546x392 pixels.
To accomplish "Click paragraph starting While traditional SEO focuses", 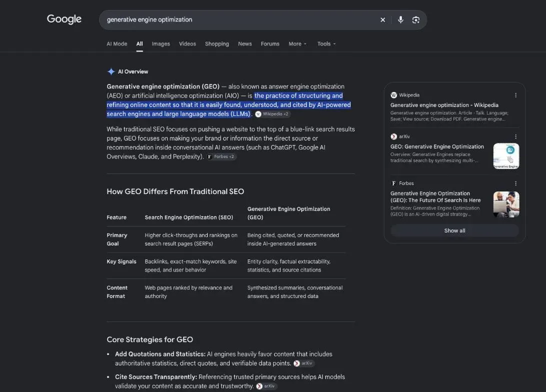I will pos(231,143).
